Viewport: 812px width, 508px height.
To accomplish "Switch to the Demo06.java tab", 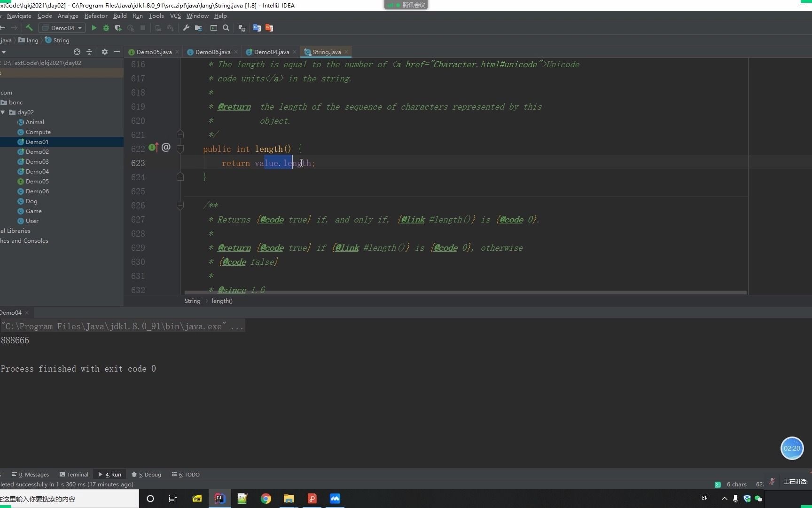I will [x=212, y=52].
